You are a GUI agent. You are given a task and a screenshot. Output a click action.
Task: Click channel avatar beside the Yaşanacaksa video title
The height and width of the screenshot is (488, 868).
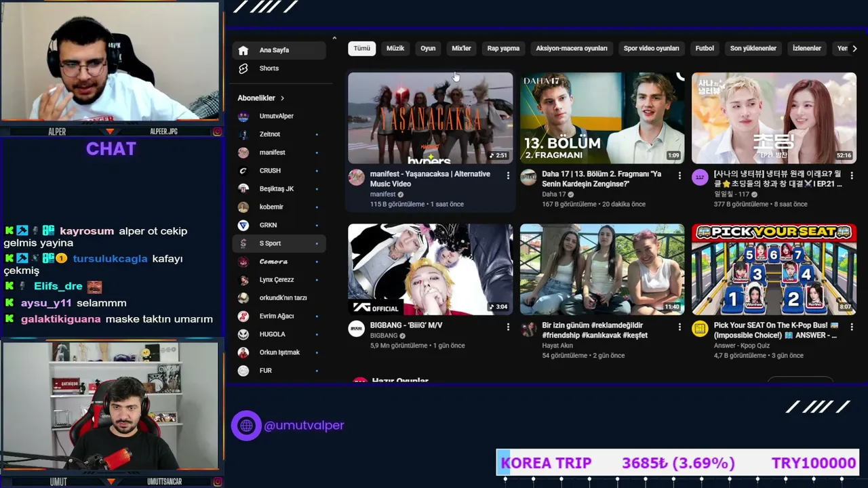pyautogui.click(x=357, y=178)
